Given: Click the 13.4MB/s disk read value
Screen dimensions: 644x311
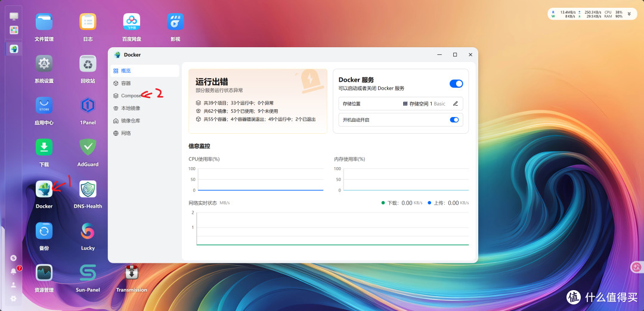Looking at the screenshot, I should click(x=567, y=12).
